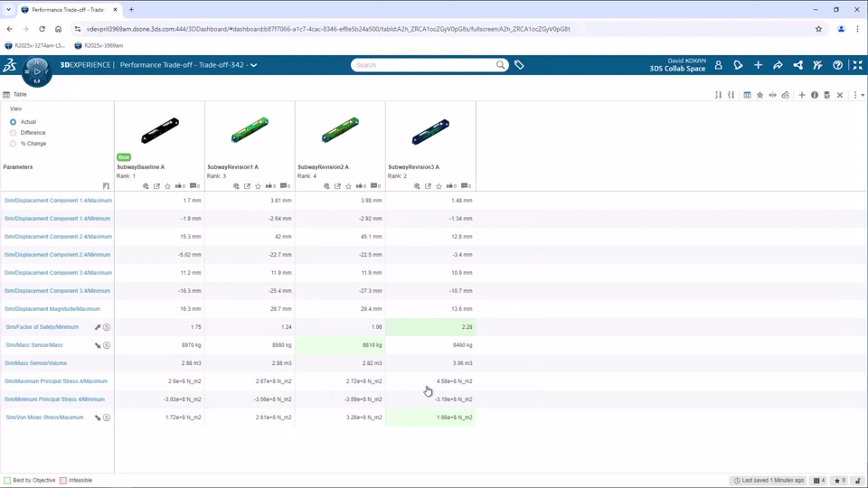Viewport: 868px width, 488px height.
Task: Click the SubwayRevision3 A thumbnail
Action: click(x=430, y=132)
